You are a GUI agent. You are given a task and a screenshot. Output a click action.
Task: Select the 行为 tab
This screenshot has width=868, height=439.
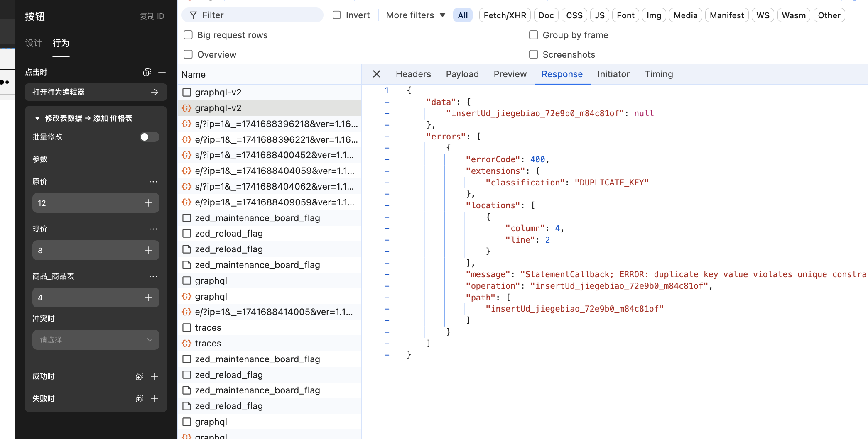61,43
